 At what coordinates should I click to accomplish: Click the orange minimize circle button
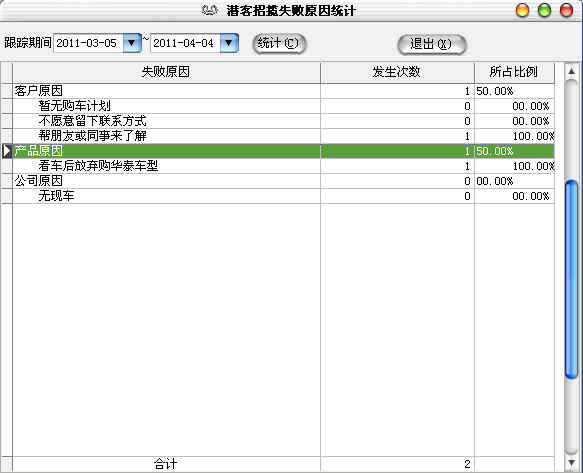click(522, 10)
